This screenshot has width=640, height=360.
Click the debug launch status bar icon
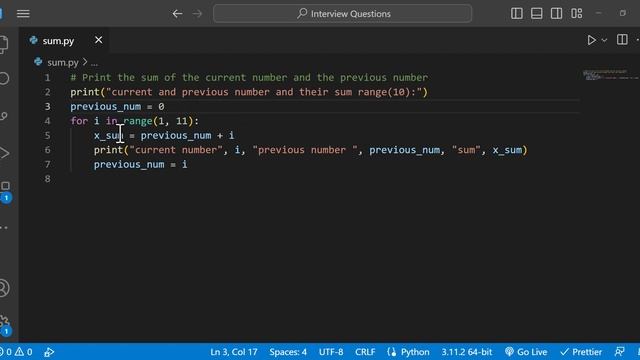pyautogui.click(x=49, y=352)
